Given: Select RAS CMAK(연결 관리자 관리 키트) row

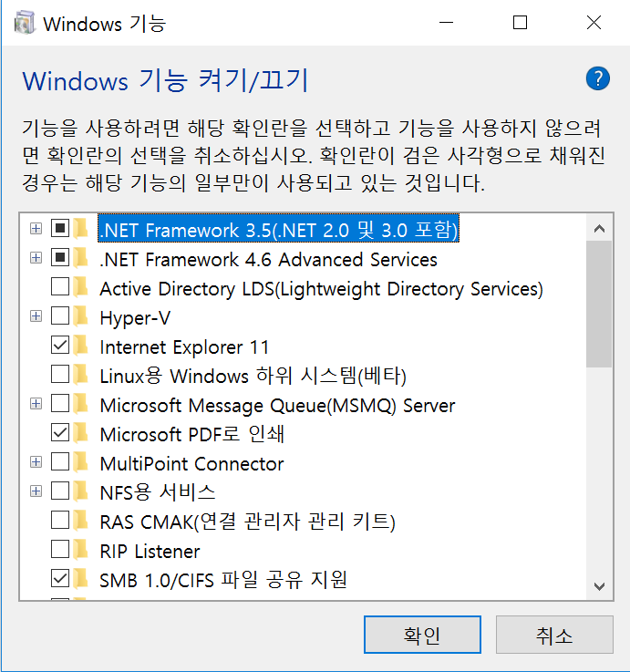Looking at the screenshot, I should pyautogui.click(x=247, y=522).
